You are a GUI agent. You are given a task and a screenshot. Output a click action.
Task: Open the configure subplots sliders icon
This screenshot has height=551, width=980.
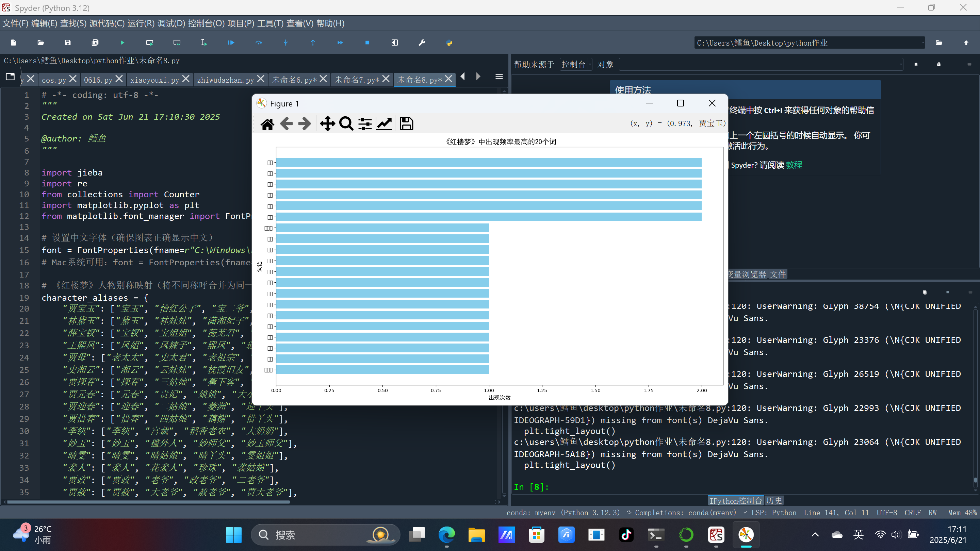click(x=365, y=123)
